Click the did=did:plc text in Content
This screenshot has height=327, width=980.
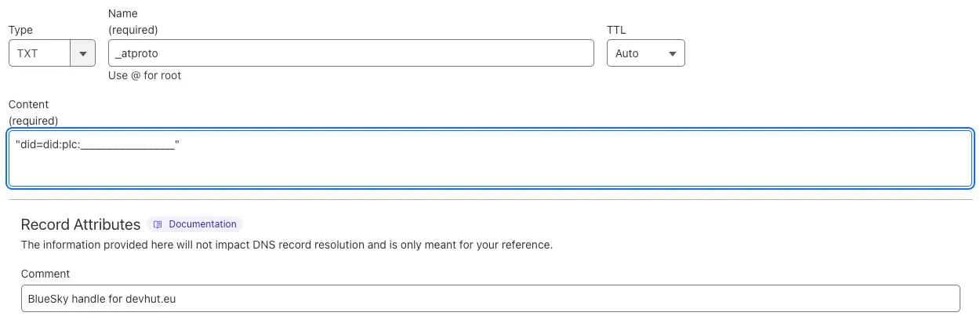(98, 144)
